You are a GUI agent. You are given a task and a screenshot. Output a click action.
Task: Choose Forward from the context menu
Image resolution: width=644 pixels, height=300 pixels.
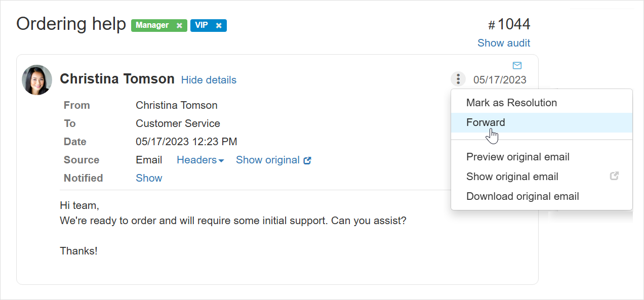[x=486, y=122]
